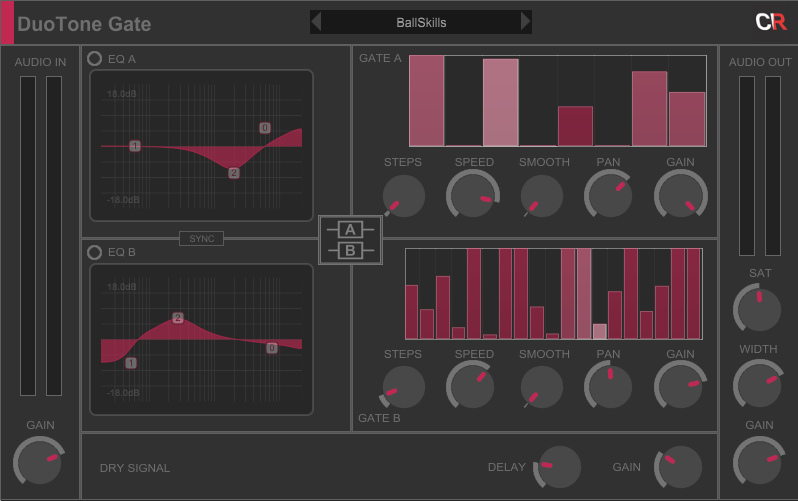Select EQ A band node 1

(x=135, y=146)
